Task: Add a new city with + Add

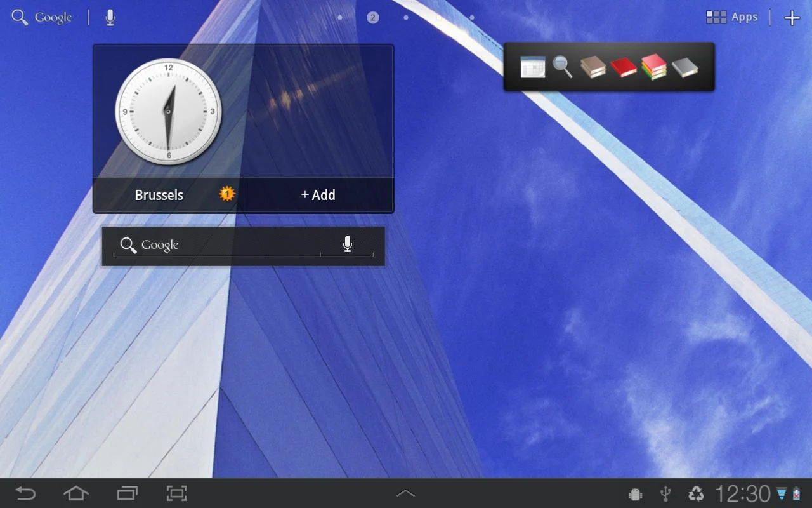Action: (318, 195)
